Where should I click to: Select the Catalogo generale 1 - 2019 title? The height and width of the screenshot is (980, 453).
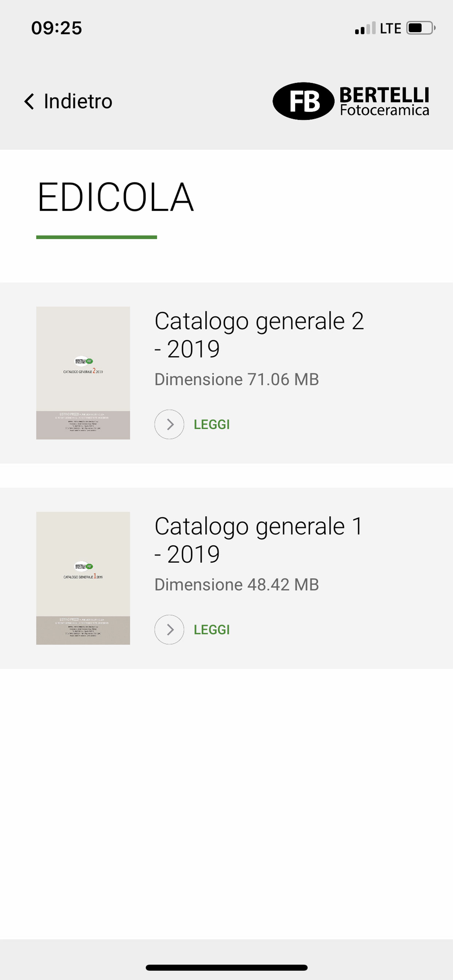[259, 540]
